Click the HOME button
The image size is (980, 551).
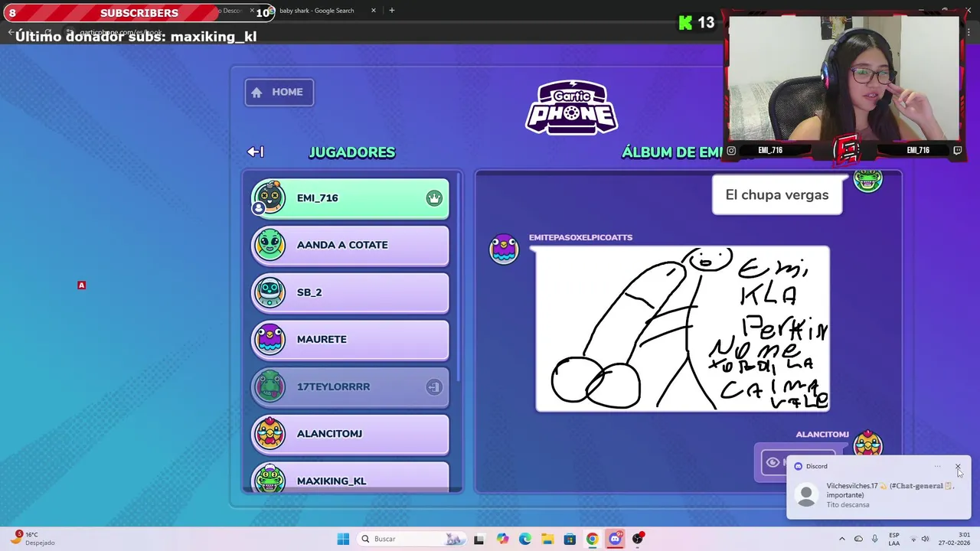[x=279, y=92]
